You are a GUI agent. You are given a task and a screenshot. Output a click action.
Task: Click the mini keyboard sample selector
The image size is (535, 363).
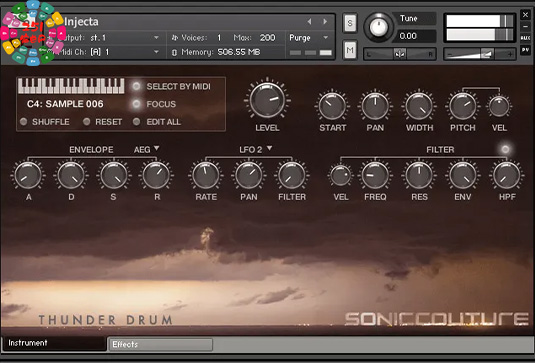click(x=71, y=86)
